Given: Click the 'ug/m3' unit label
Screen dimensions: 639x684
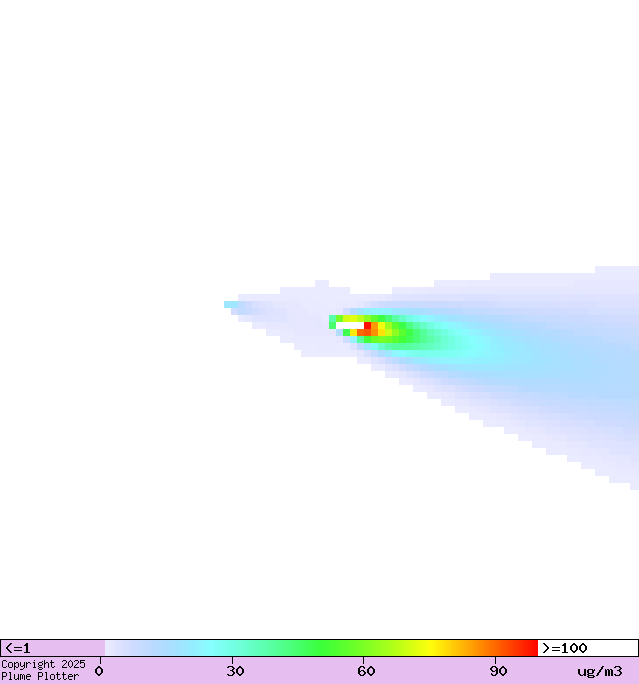Looking at the screenshot, I should coord(600,671).
